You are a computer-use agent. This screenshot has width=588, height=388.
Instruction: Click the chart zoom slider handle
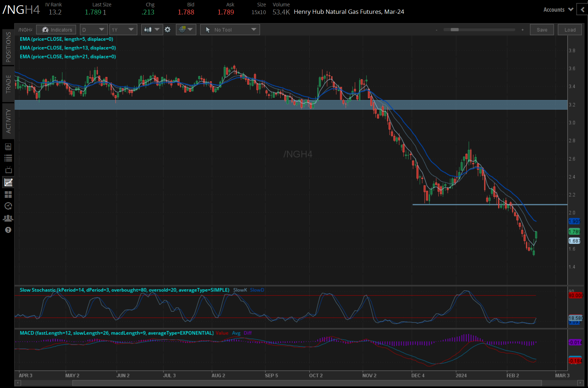[455, 30]
